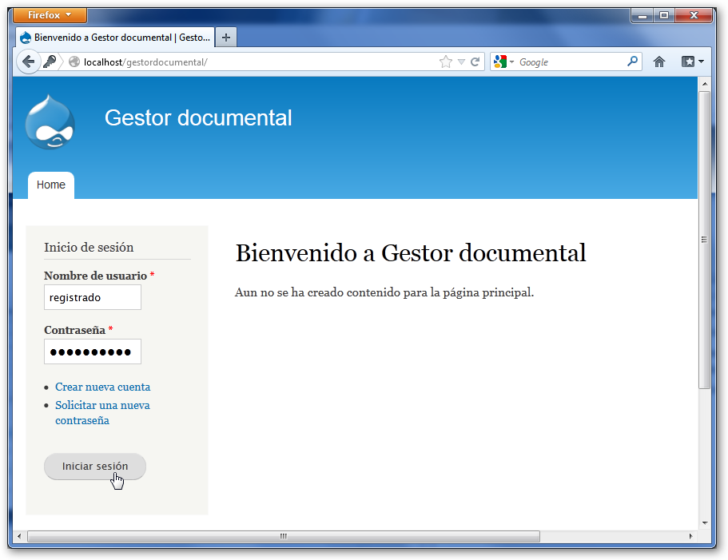Screen dimensions: 728x560
Task: Open the Bookmarks menu button
Action: coord(692,62)
